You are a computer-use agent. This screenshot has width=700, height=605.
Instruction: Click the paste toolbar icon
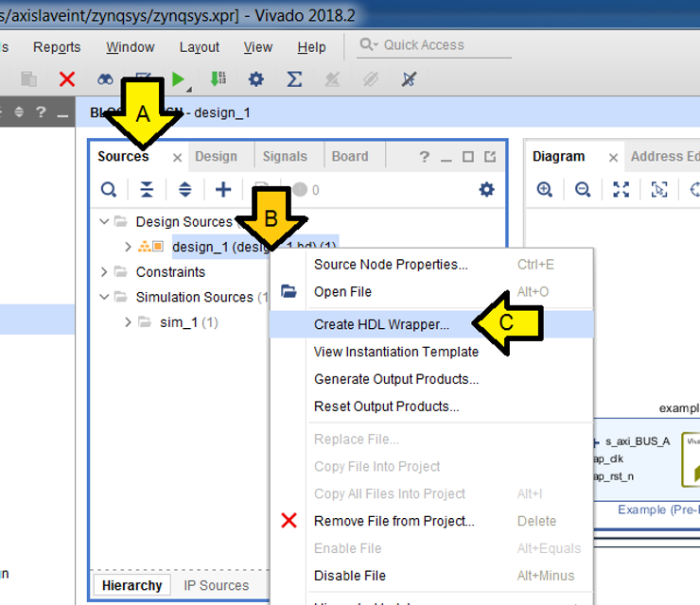coord(29,79)
